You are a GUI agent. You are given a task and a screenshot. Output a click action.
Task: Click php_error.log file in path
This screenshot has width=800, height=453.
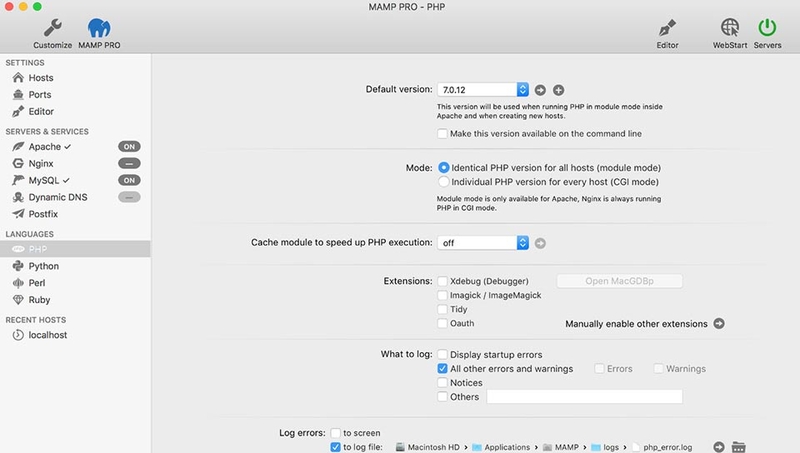662,447
